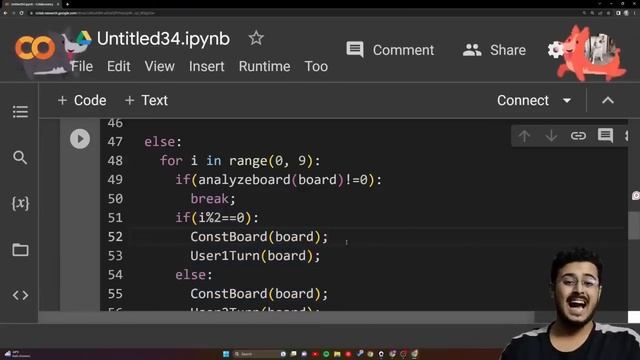This screenshot has height=360, width=640.
Task: Add a comment to the cell
Action: point(605,136)
